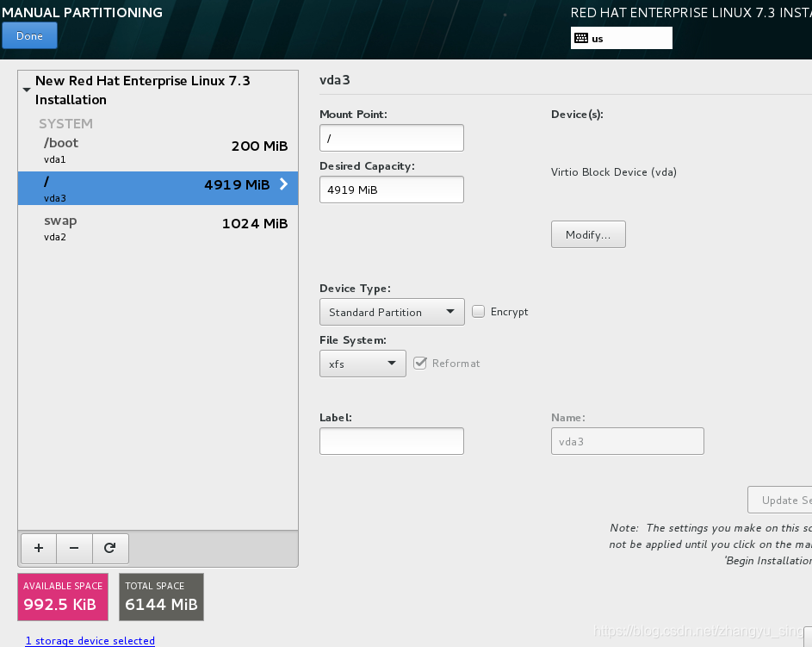The image size is (812, 647).
Task: Click the 1024 MiB size of swap
Action: tap(255, 224)
